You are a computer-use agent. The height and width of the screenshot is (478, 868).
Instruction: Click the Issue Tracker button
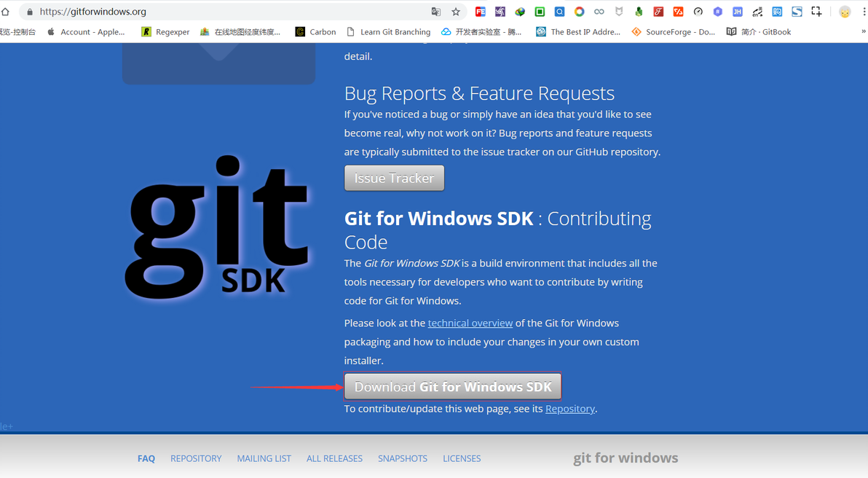pyautogui.click(x=394, y=178)
